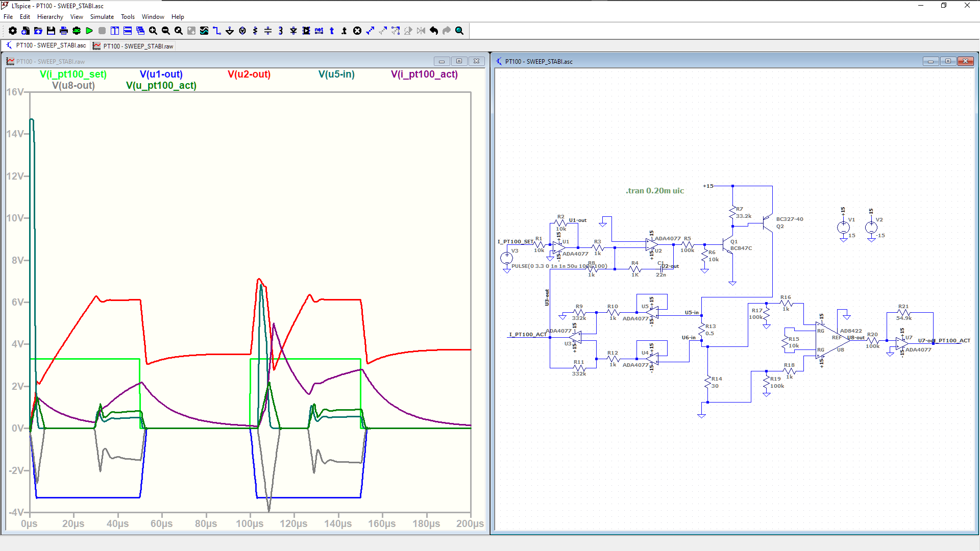Click the Halt simulation icon
The image size is (980, 551).
[102, 31]
